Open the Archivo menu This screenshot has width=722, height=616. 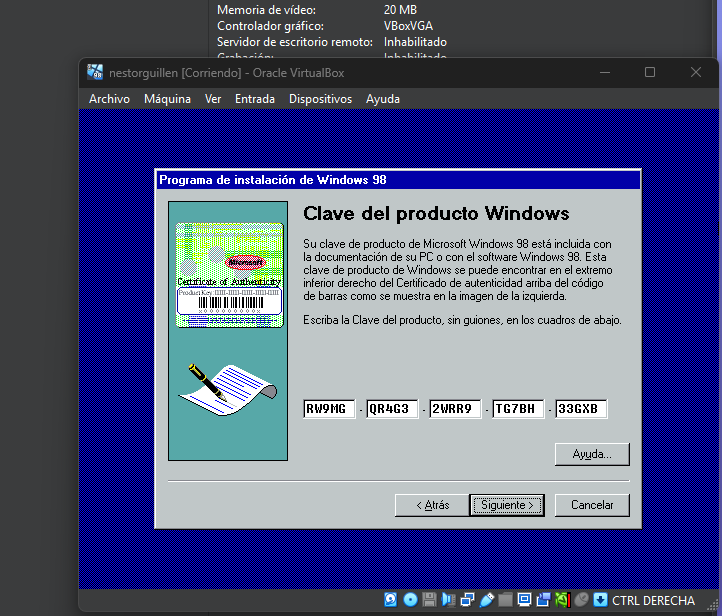point(109,99)
